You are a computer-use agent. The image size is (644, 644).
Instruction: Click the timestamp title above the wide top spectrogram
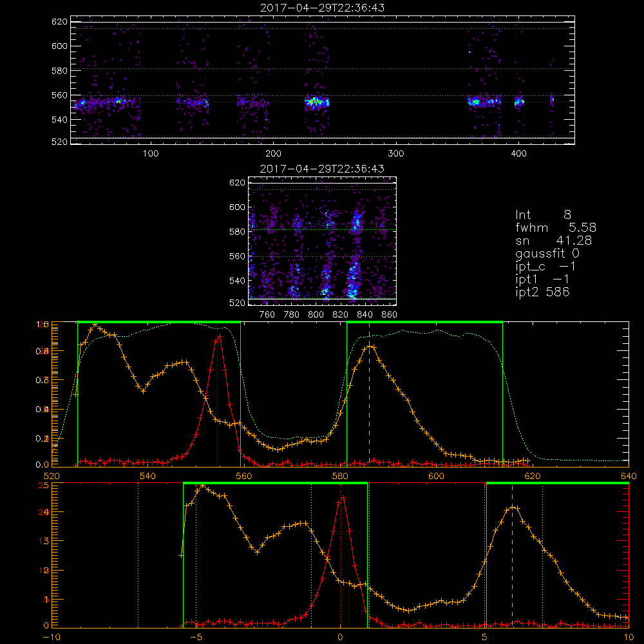(323, 8)
